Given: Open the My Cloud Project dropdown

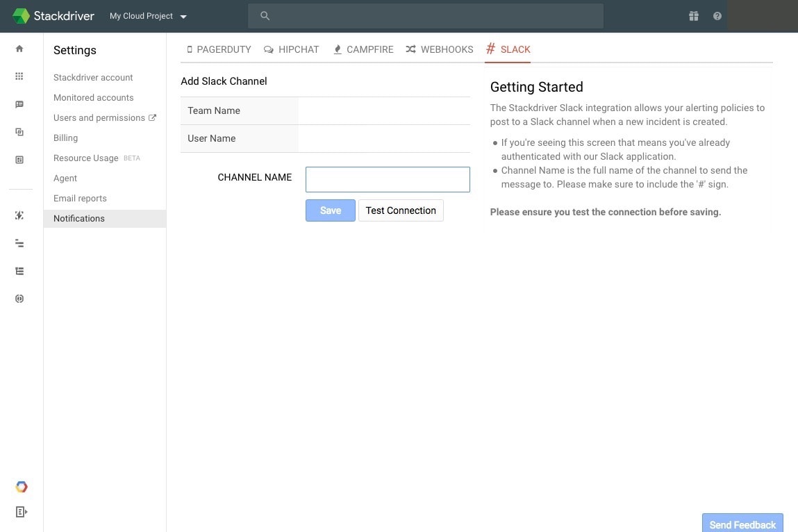Looking at the screenshot, I should pyautogui.click(x=148, y=16).
